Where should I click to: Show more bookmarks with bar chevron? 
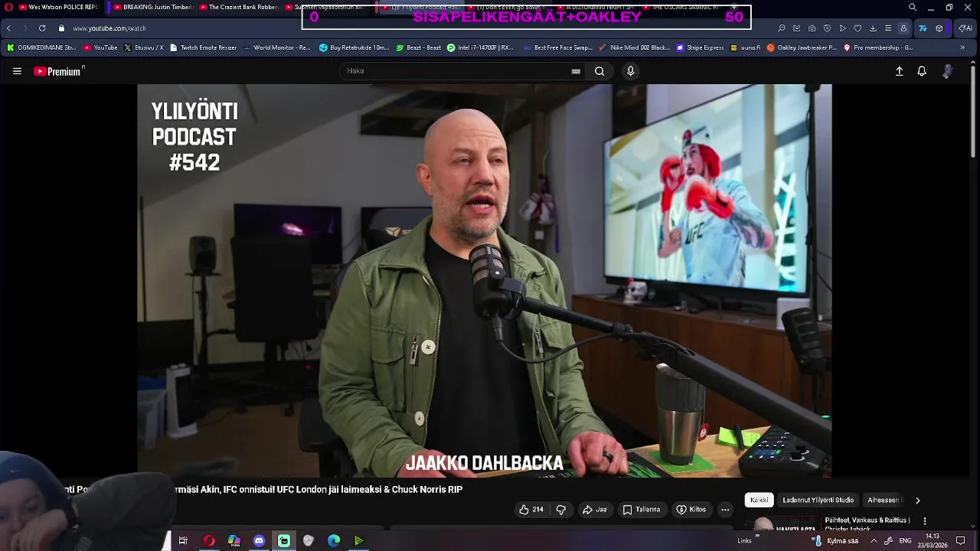962,47
